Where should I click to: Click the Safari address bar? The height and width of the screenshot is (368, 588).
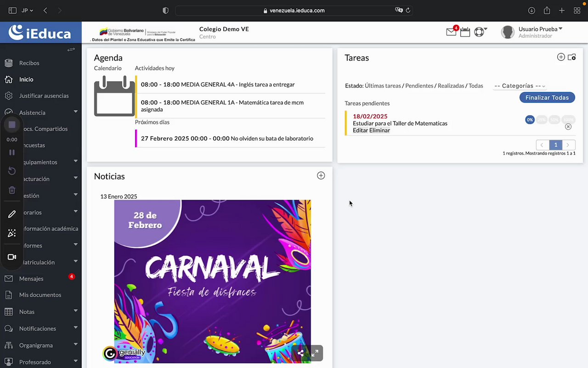coord(294,10)
